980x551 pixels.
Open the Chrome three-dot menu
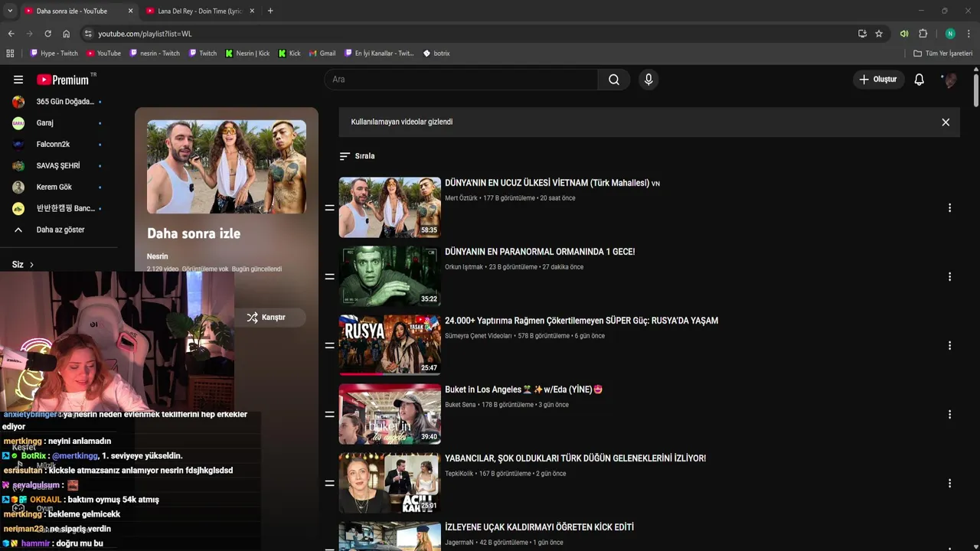(x=969, y=34)
